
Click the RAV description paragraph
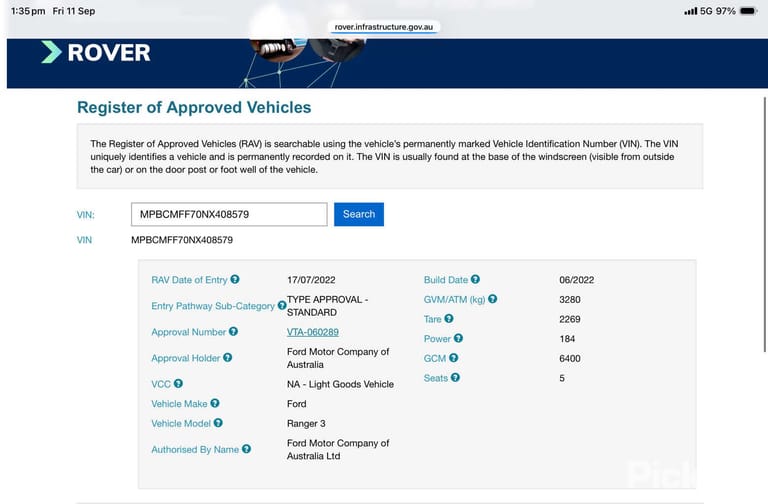pos(384,156)
